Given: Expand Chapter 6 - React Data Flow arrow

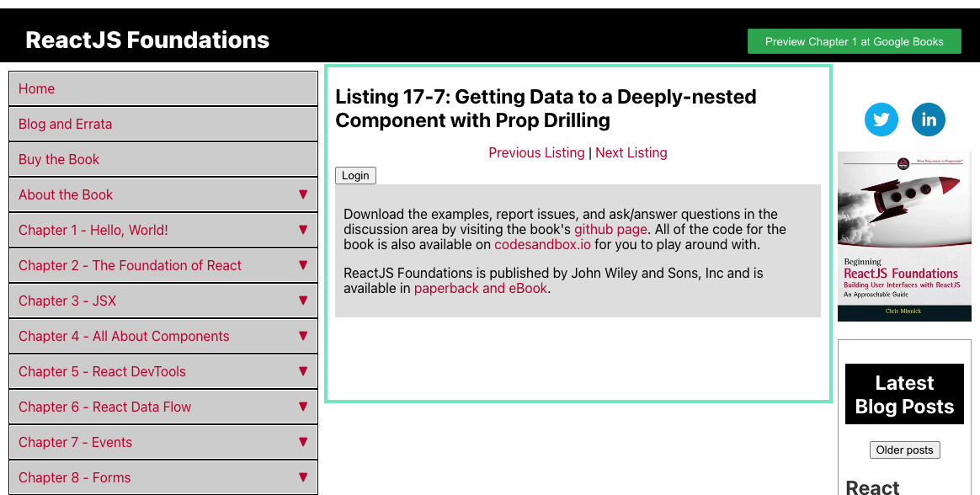Looking at the screenshot, I should click(x=303, y=407).
